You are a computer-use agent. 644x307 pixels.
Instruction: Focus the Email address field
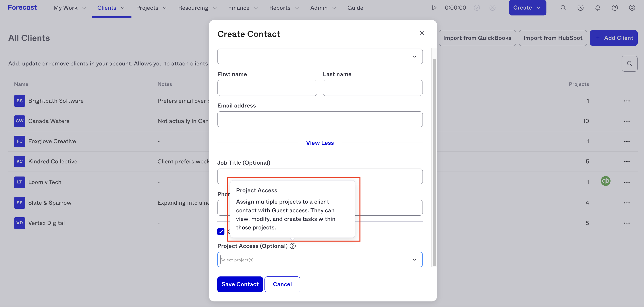320,119
